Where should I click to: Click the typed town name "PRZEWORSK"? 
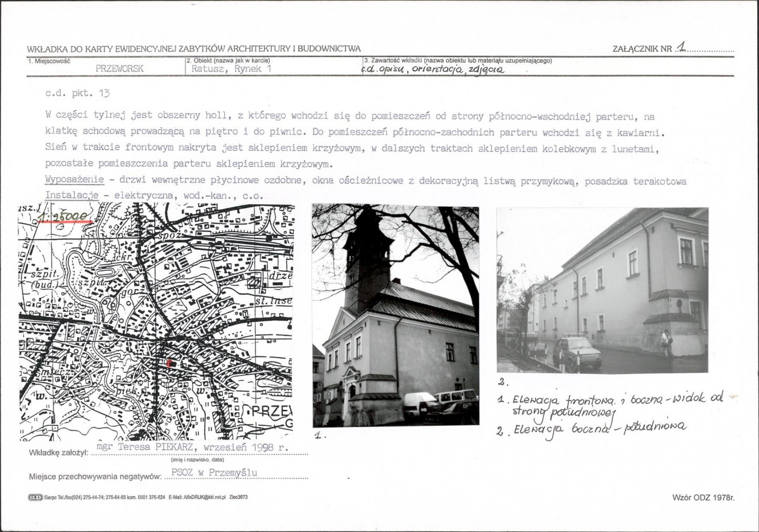tap(120, 69)
